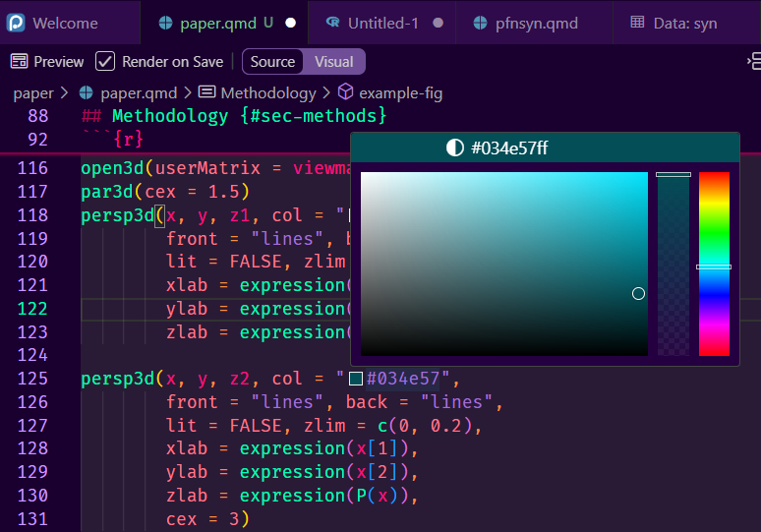Click the #034e57ff hex value header
The width and height of the screenshot is (761, 532).
pos(509,148)
